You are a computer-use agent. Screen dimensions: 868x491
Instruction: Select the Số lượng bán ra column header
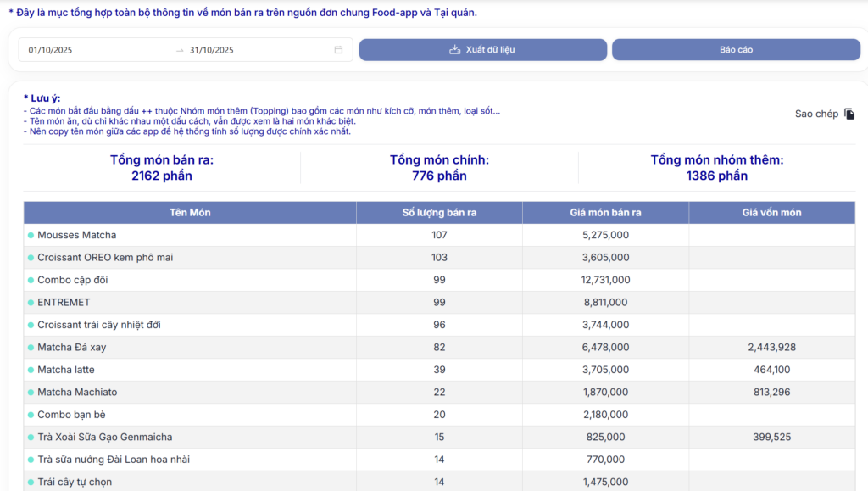439,213
